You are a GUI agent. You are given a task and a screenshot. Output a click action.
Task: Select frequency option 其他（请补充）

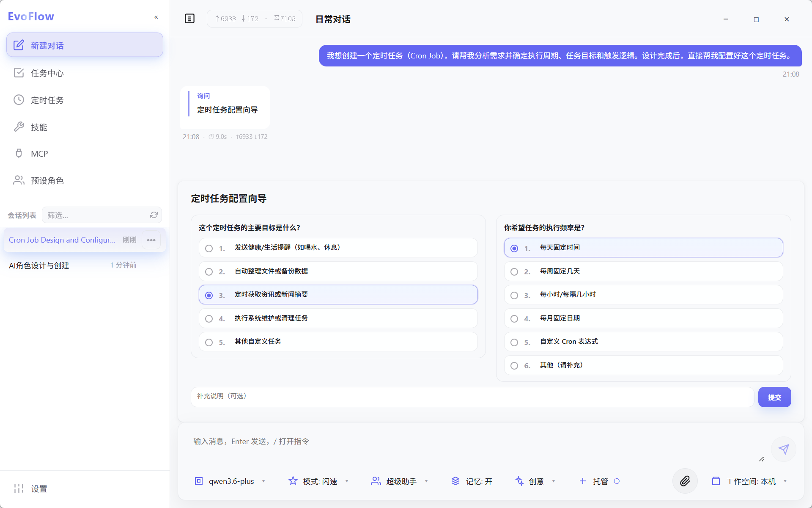(643, 365)
